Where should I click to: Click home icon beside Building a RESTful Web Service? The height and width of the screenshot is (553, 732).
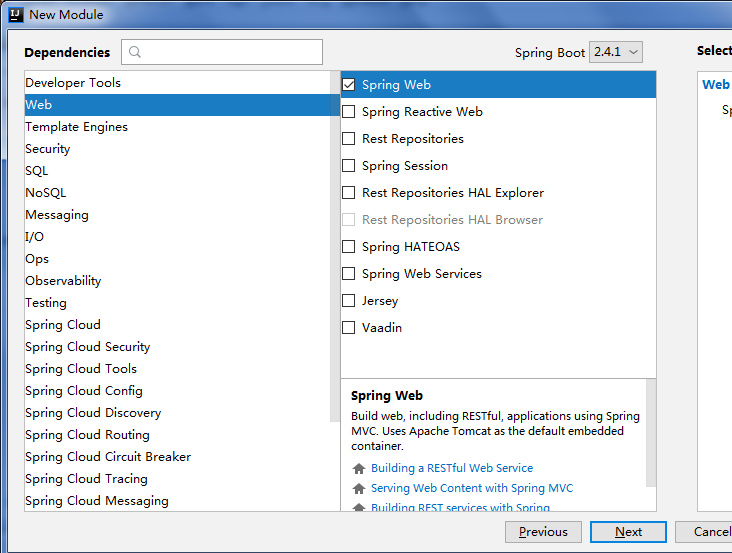359,468
